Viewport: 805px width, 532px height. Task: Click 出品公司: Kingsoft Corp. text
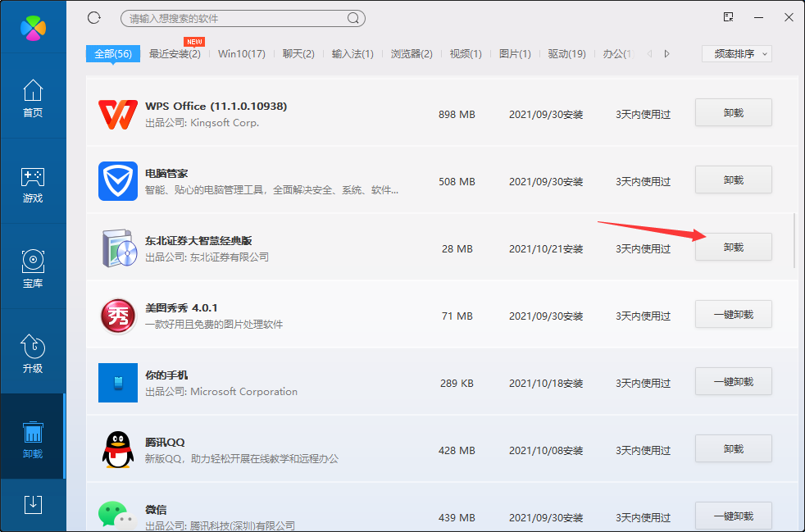202,123
